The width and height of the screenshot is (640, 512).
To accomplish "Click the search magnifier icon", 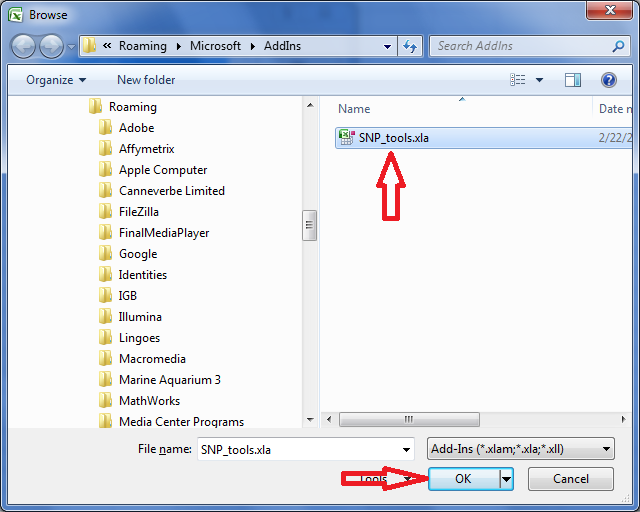I will (x=618, y=46).
